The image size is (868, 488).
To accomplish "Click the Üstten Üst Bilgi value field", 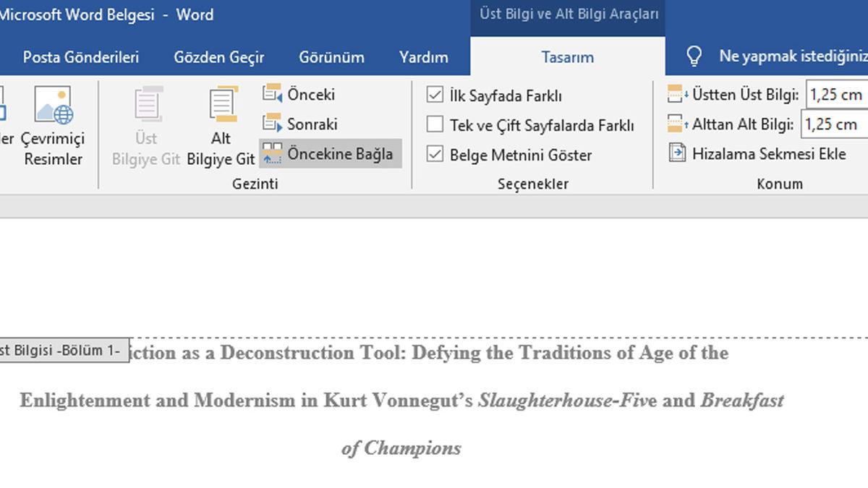I will tap(837, 94).
